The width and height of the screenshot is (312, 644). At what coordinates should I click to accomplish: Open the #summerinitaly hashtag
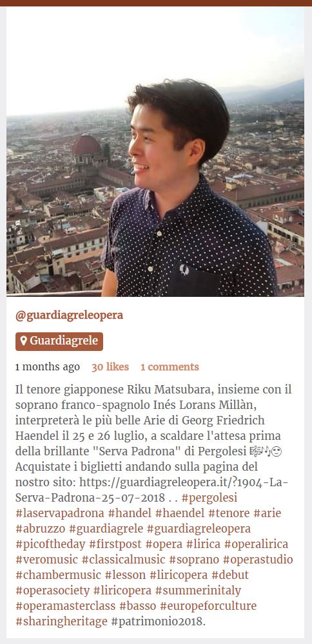198,591
